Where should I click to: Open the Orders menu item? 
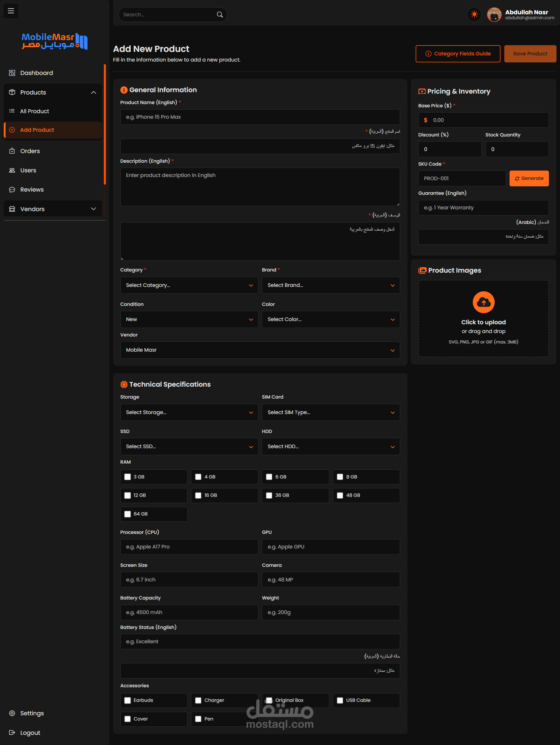(30, 151)
